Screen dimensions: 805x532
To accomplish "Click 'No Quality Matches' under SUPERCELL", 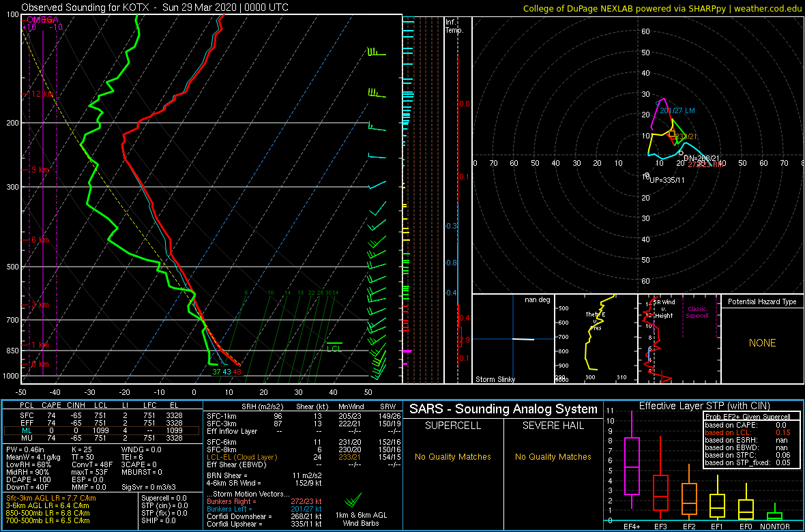I will [x=453, y=456].
